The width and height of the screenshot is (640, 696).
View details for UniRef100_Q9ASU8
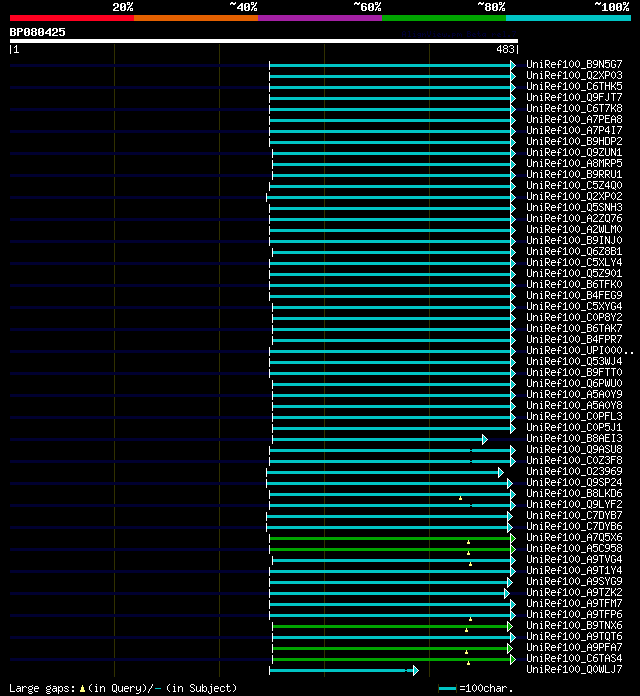coord(574,450)
